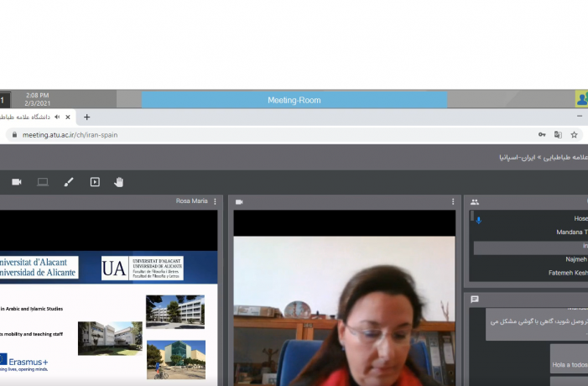Open video panel three-dot options menu
This screenshot has height=386, width=588.
[453, 201]
